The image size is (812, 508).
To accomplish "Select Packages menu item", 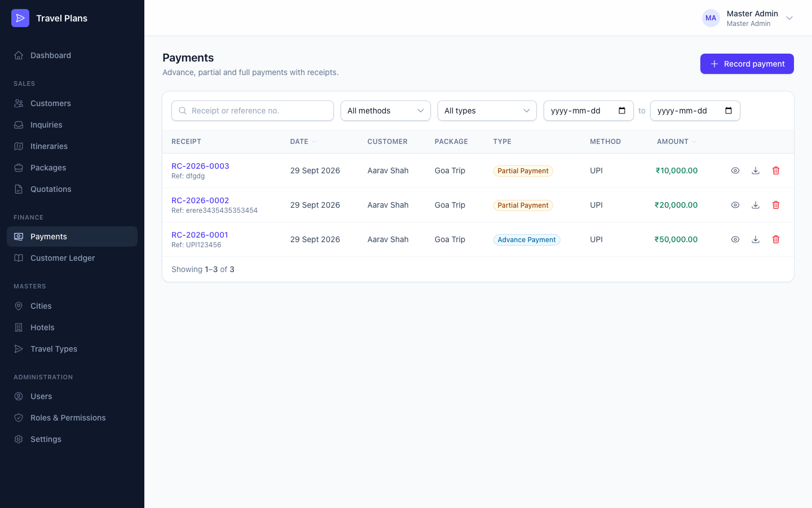I will (x=72, y=168).
